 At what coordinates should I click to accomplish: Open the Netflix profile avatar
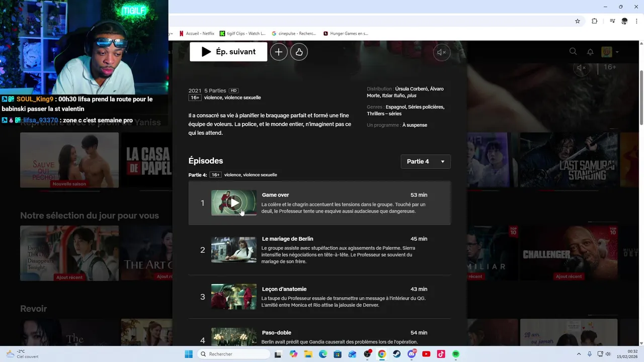pyautogui.click(x=607, y=52)
